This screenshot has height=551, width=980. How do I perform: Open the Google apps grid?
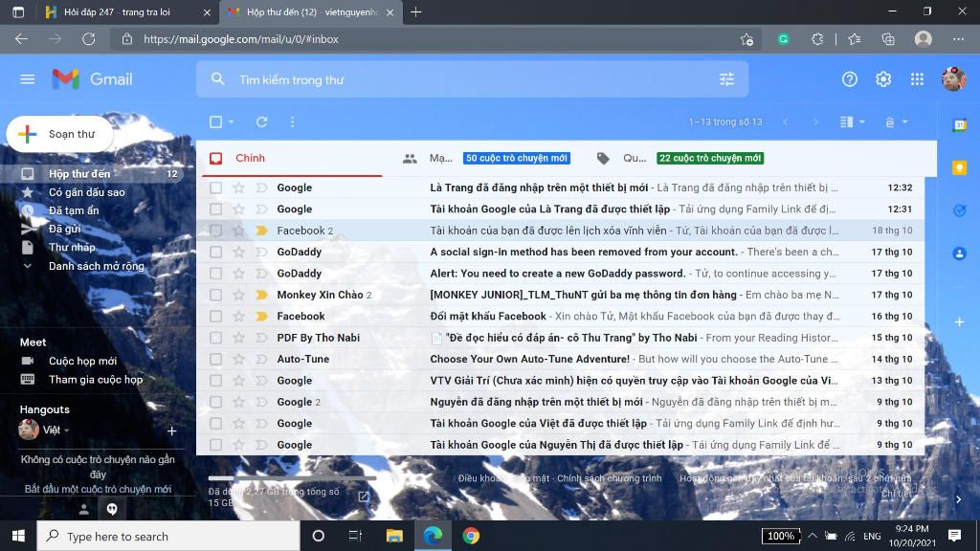[x=917, y=79]
